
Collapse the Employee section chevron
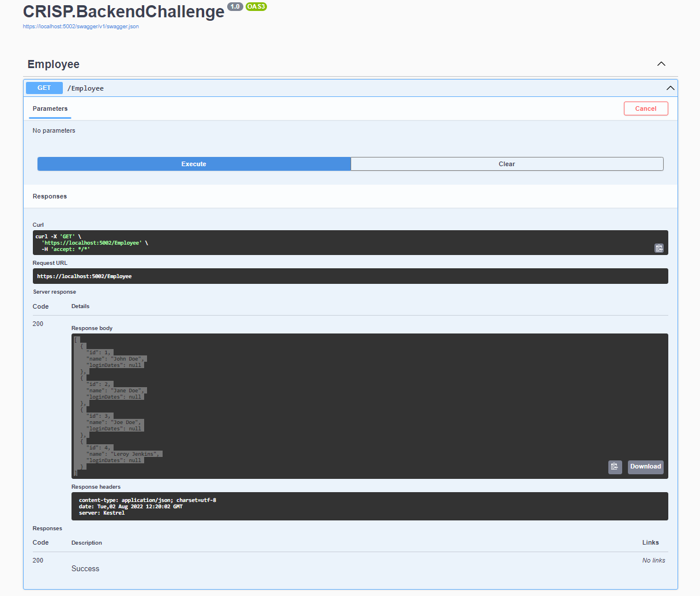click(x=661, y=64)
